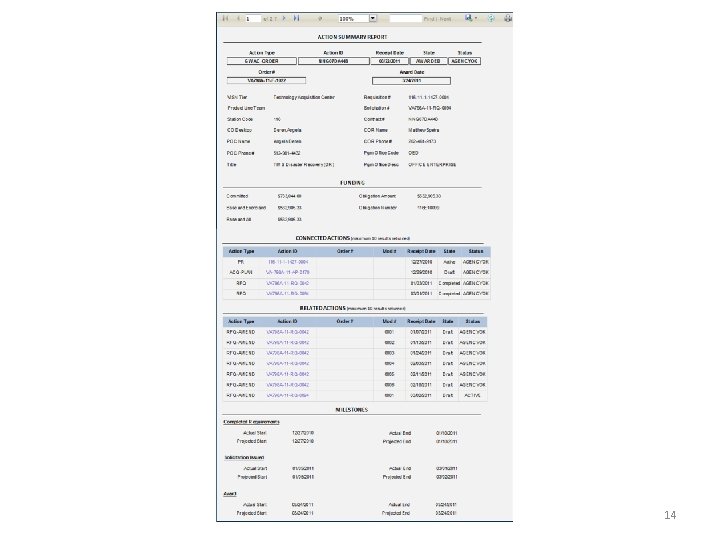Click the export (save) icon
720x540 pixels.
click(468, 18)
